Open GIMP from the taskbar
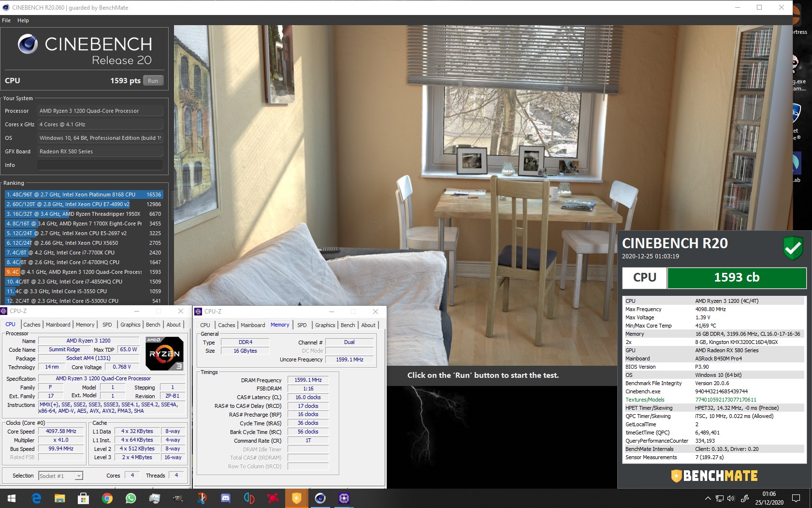Screen dimensions: 812x508 178,498
